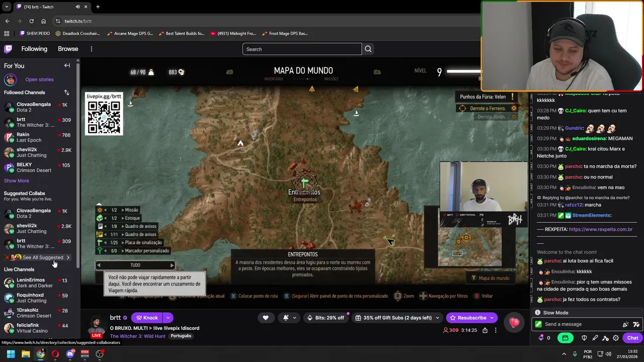Open the stories link

[x=39, y=79]
